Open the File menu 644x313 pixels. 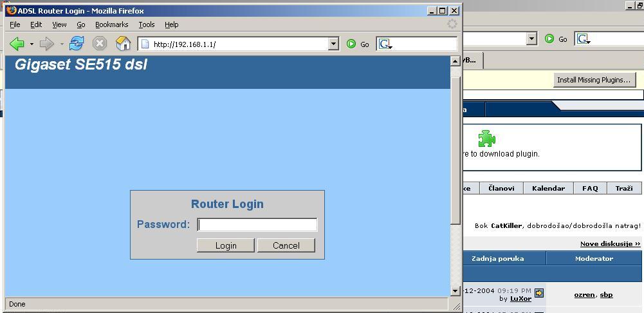[x=15, y=24]
